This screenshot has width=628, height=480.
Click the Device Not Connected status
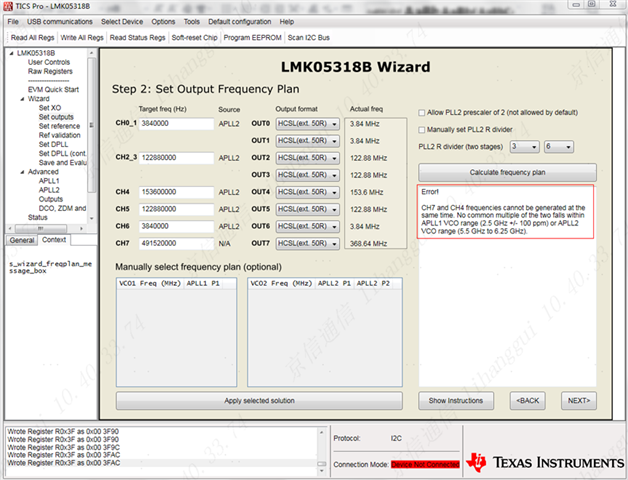(425, 465)
